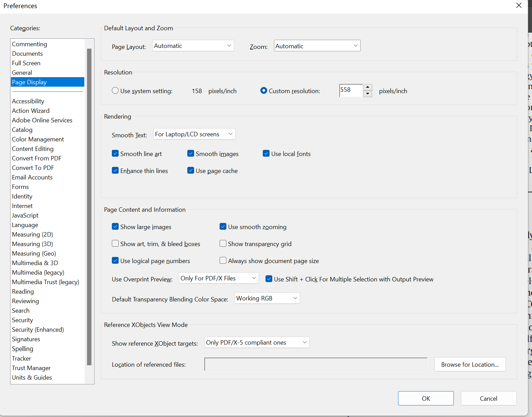Select the Accessibility category
Image resolution: width=532 pixels, height=417 pixels.
tap(28, 101)
